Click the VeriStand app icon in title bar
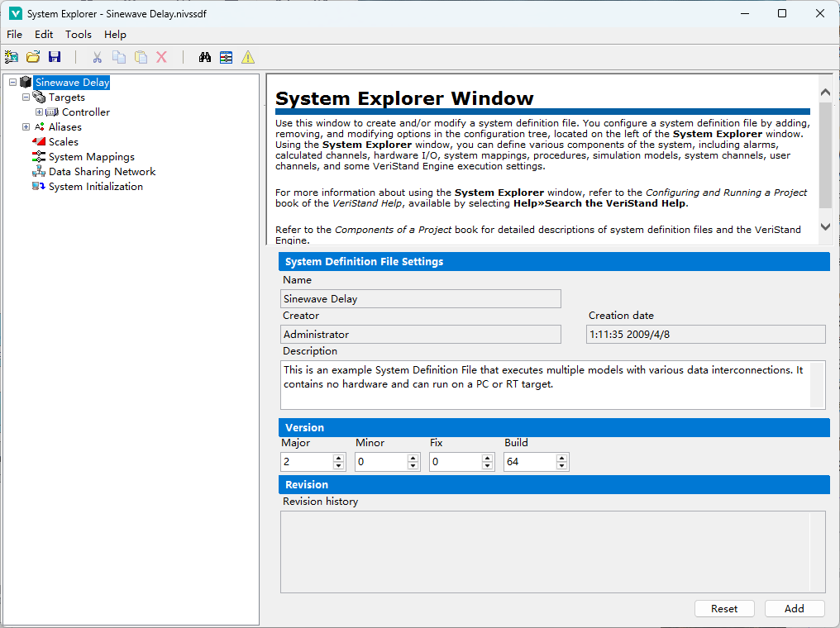The height and width of the screenshot is (628, 840). [x=16, y=13]
